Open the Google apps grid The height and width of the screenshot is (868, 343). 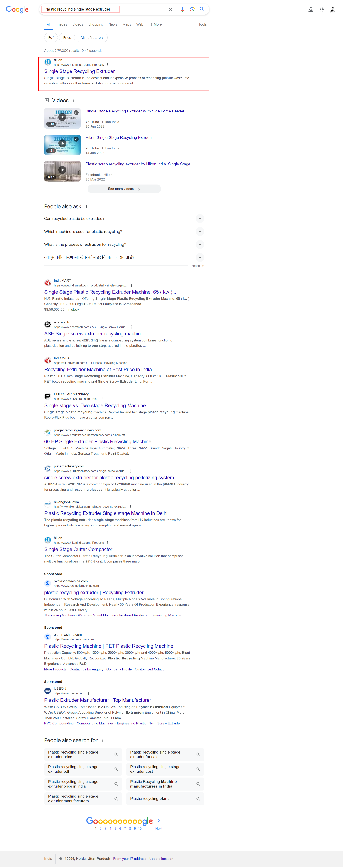click(322, 10)
